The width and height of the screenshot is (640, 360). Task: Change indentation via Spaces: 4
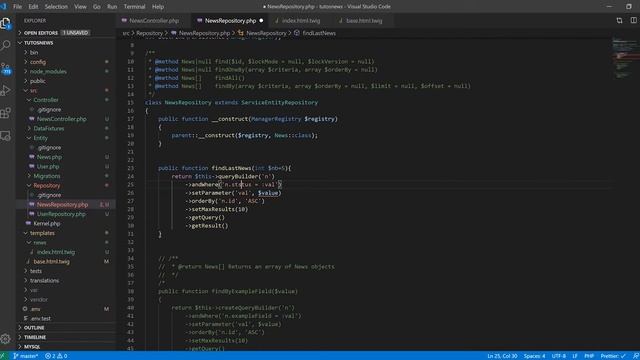(x=534, y=356)
